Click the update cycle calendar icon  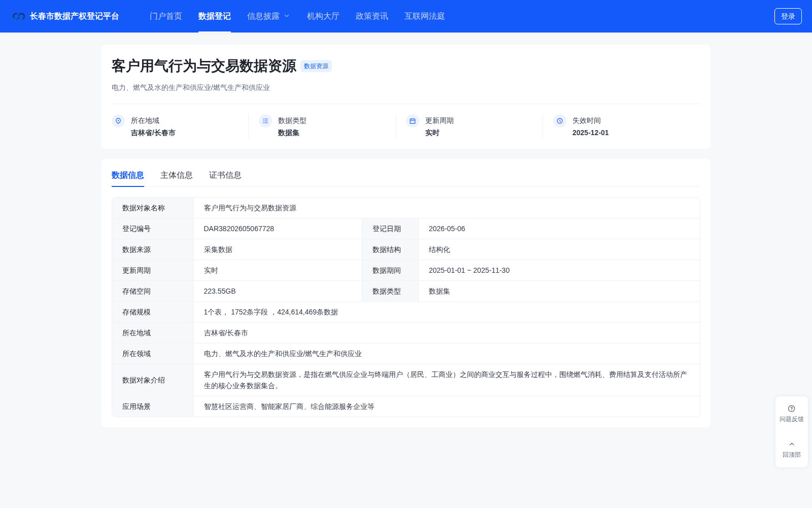413,121
